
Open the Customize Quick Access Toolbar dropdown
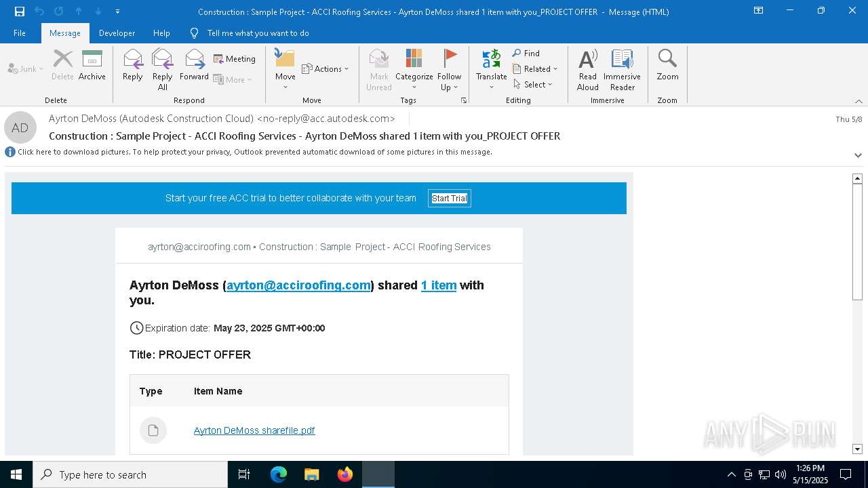pos(117,12)
